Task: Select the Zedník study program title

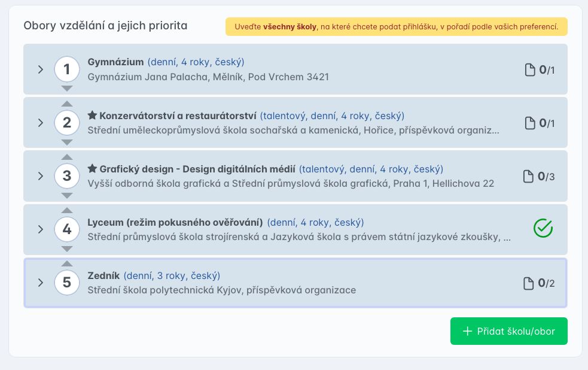Action: [104, 276]
